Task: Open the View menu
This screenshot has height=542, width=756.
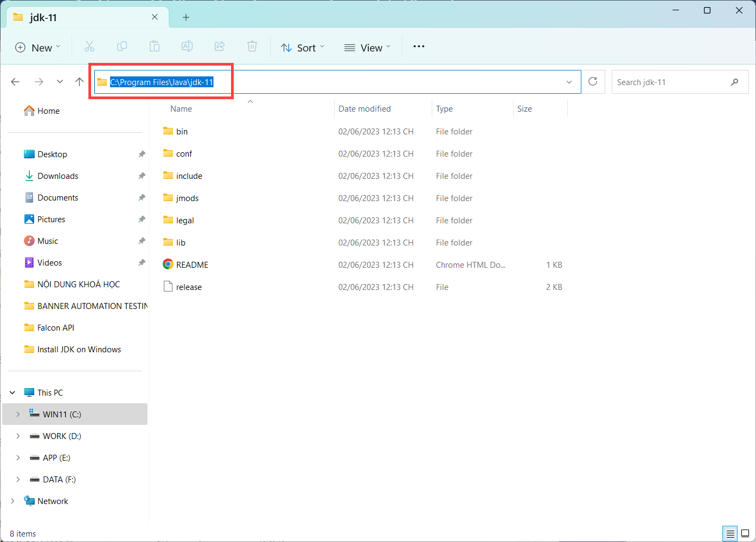Action: (x=368, y=48)
